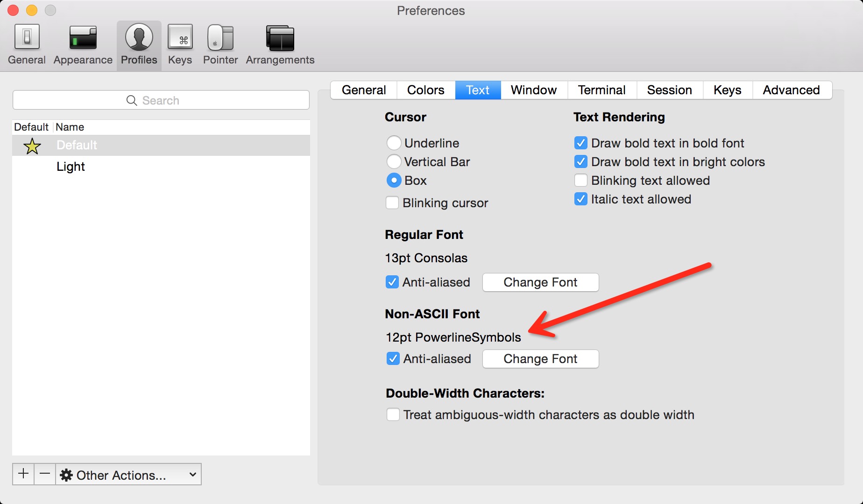This screenshot has height=504, width=863.
Task: Change the Regular Font
Action: click(540, 282)
